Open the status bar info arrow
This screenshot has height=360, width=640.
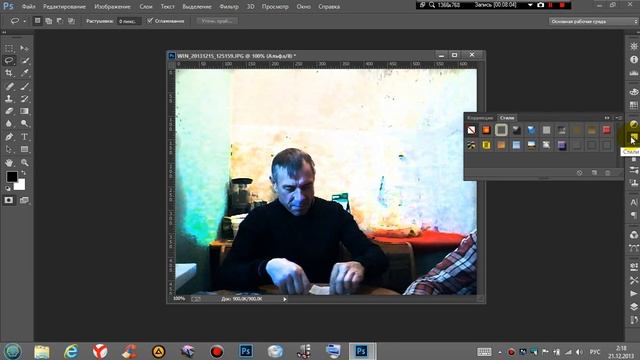[x=285, y=299]
